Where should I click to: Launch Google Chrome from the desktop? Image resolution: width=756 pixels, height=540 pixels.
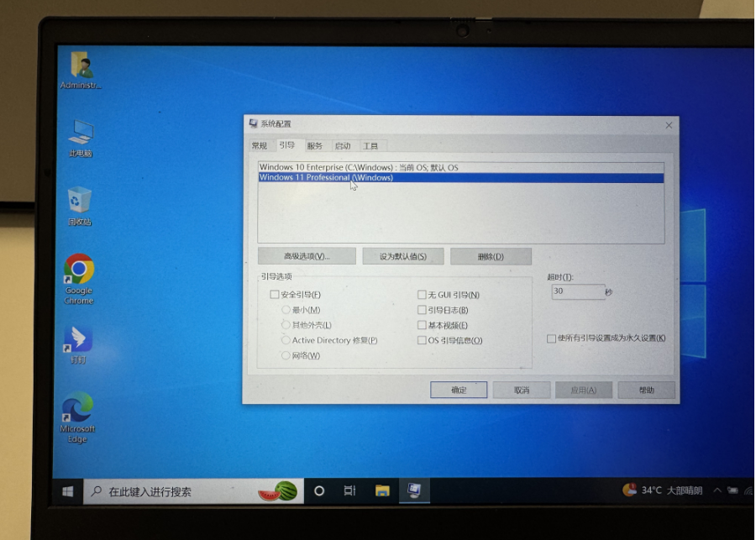click(x=79, y=279)
